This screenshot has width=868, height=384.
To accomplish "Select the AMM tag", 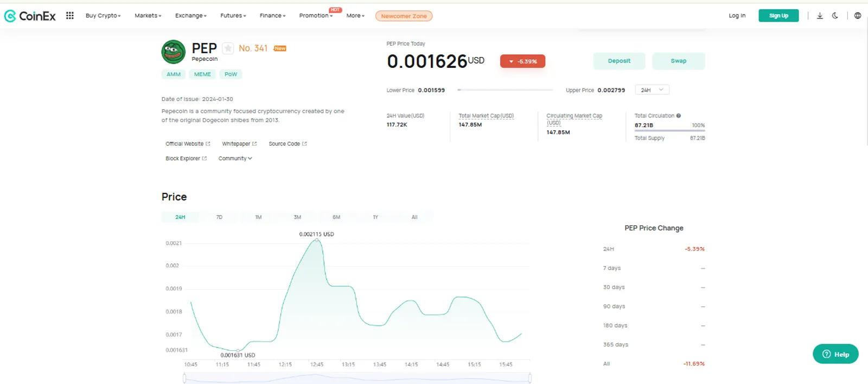I will pyautogui.click(x=174, y=74).
